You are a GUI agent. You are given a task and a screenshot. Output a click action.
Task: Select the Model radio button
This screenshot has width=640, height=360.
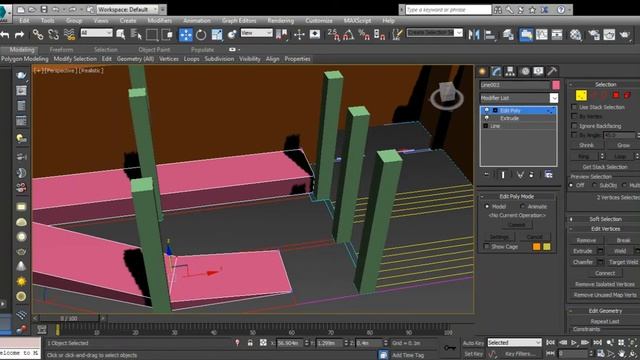487,207
